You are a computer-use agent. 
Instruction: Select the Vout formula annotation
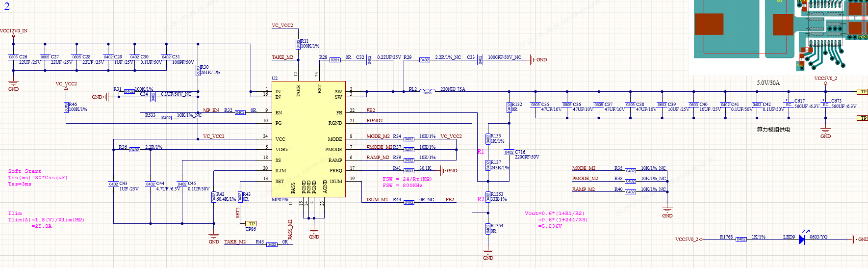coord(556,220)
